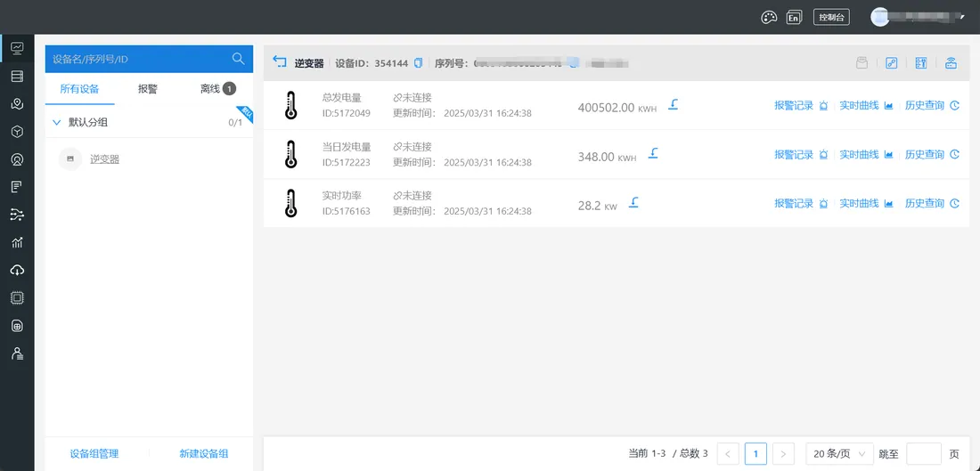980x471 pixels.
Task: Open the server list sidebar icon
Action: [x=17, y=77]
